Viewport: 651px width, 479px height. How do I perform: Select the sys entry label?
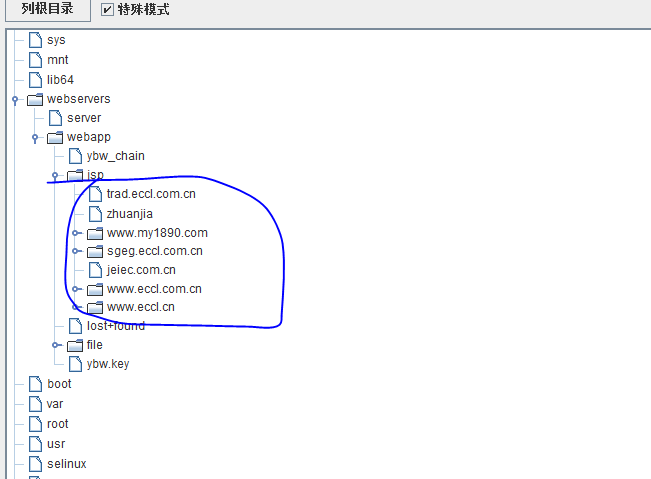click(x=56, y=40)
